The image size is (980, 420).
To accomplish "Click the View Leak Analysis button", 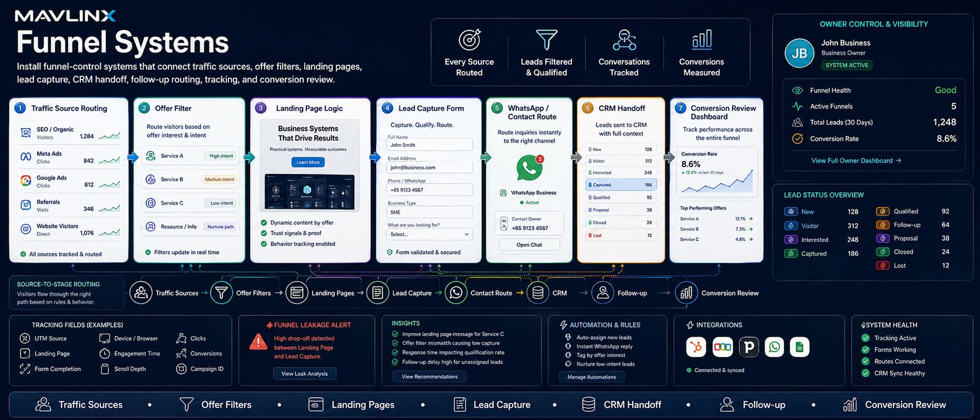I will [x=304, y=373].
